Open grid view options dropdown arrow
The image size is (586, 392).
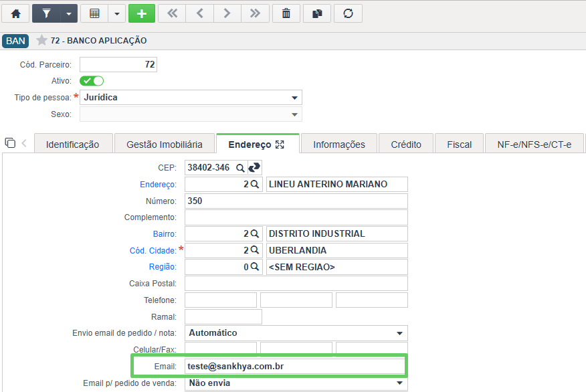[x=116, y=13]
